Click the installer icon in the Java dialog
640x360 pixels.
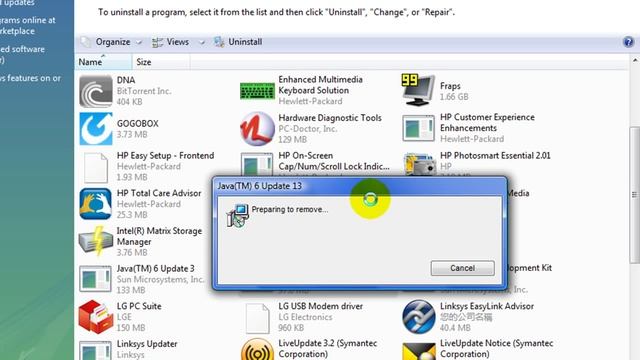pos(237,215)
